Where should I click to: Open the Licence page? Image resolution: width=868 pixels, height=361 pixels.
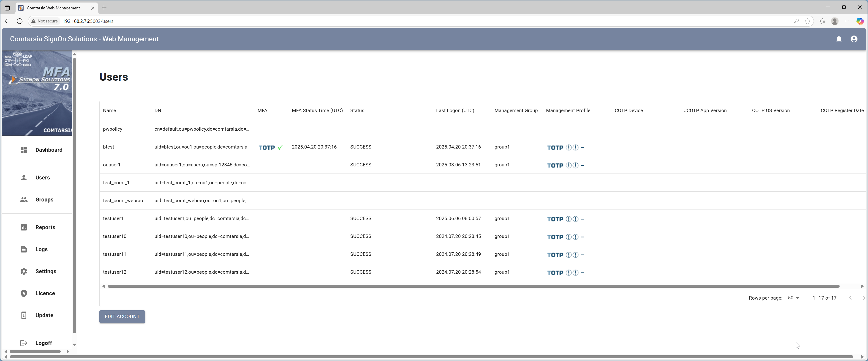click(x=45, y=293)
